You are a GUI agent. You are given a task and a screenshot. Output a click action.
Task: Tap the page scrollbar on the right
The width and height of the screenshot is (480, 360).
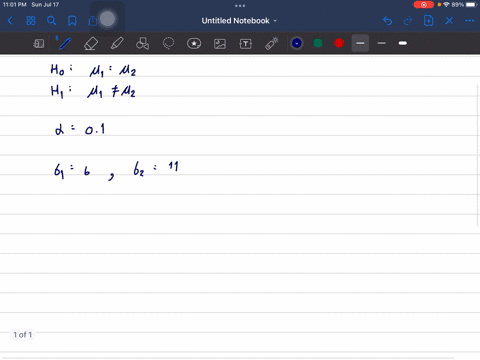(478, 156)
